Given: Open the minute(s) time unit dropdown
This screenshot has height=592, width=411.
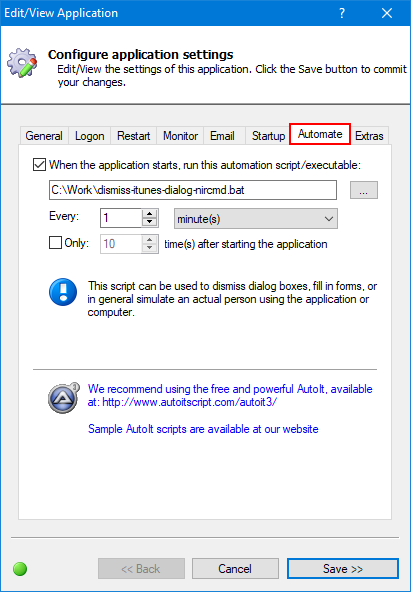Looking at the screenshot, I should (256, 219).
